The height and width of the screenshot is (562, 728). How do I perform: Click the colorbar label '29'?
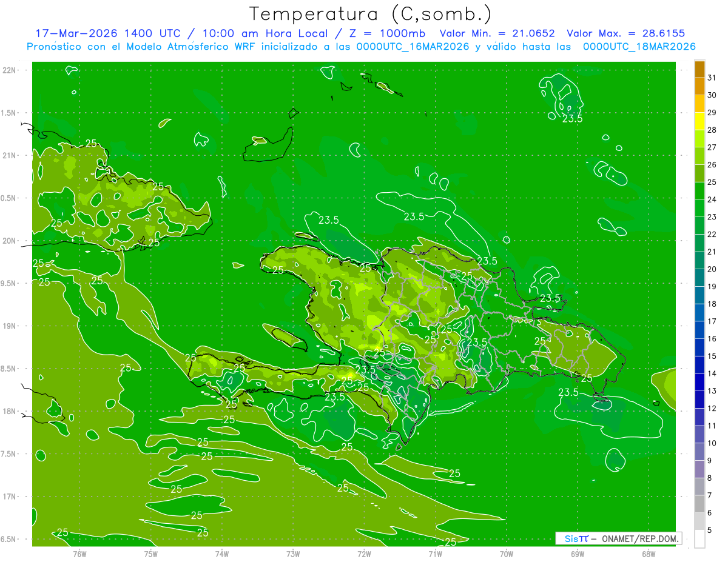pyautogui.click(x=712, y=113)
